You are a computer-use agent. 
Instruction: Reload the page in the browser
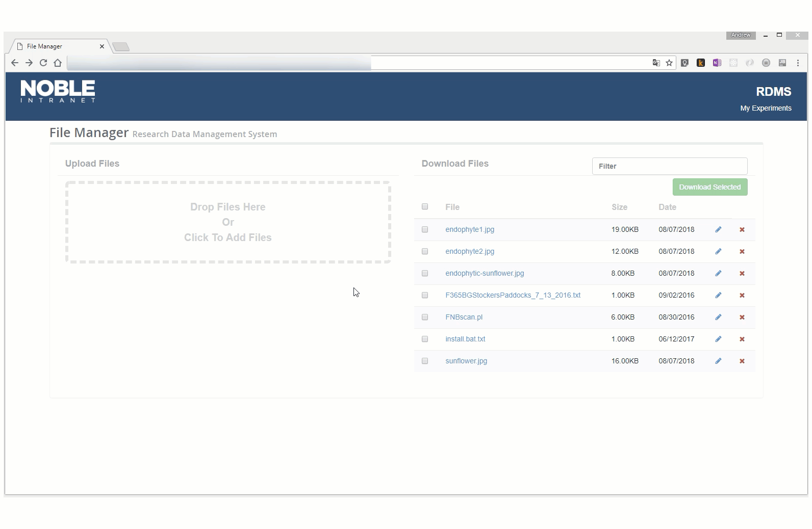pos(43,63)
